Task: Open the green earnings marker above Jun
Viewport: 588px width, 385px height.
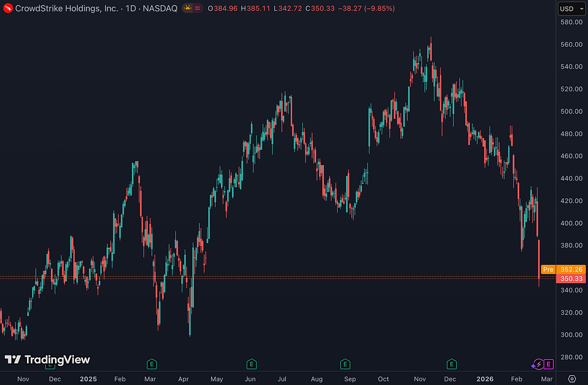Action: [251, 364]
